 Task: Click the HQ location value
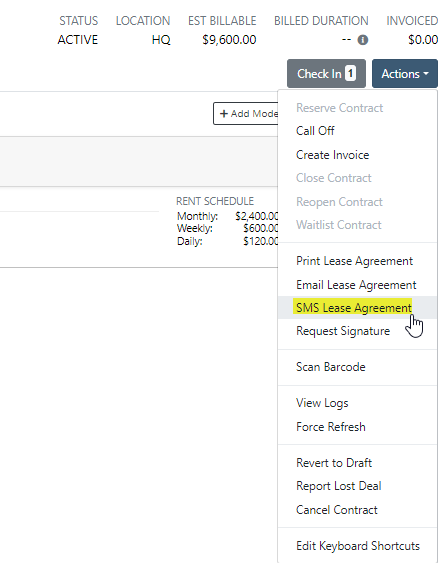161,39
